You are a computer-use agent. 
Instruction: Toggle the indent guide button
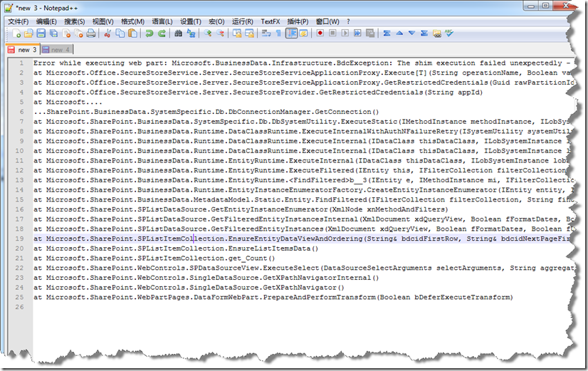291,33
